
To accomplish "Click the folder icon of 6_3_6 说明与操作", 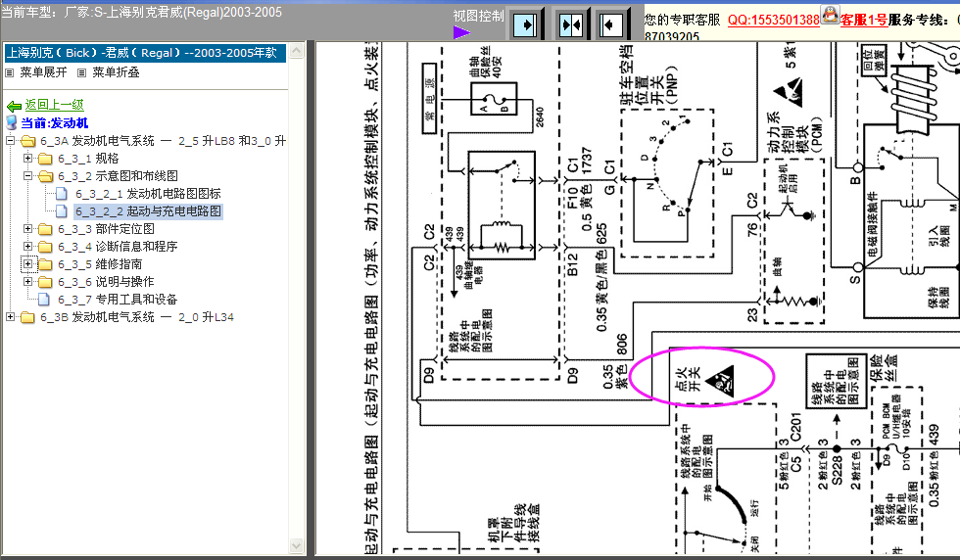I will coord(45,283).
